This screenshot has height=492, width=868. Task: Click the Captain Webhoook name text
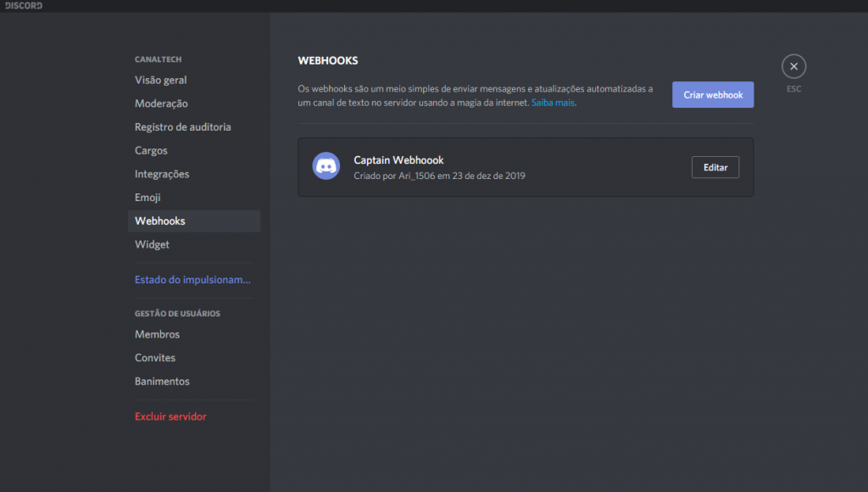[x=398, y=160]
